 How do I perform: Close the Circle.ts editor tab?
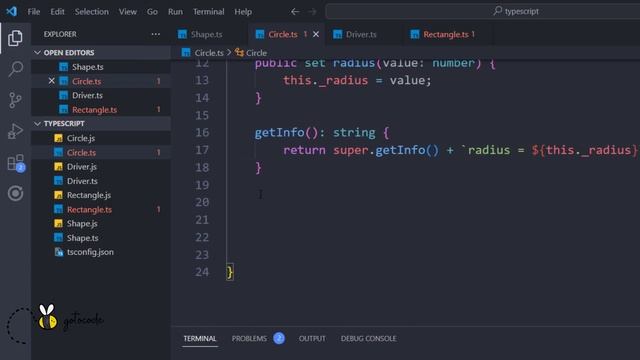(x=316, y=35)
